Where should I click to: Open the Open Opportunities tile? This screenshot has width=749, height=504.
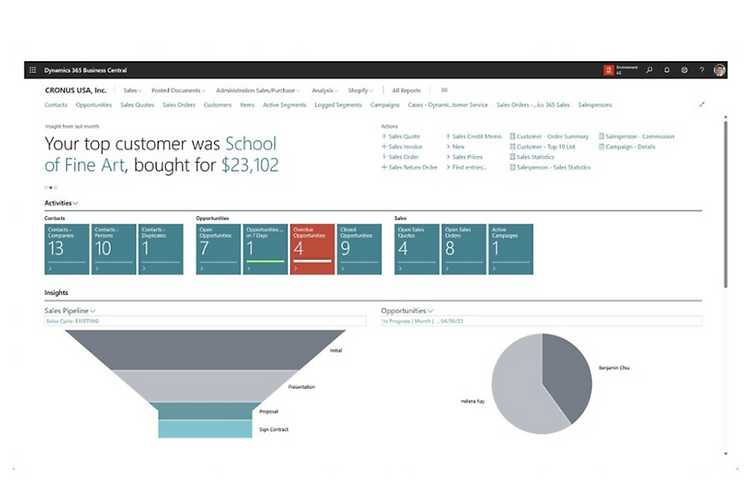(218, 249)
